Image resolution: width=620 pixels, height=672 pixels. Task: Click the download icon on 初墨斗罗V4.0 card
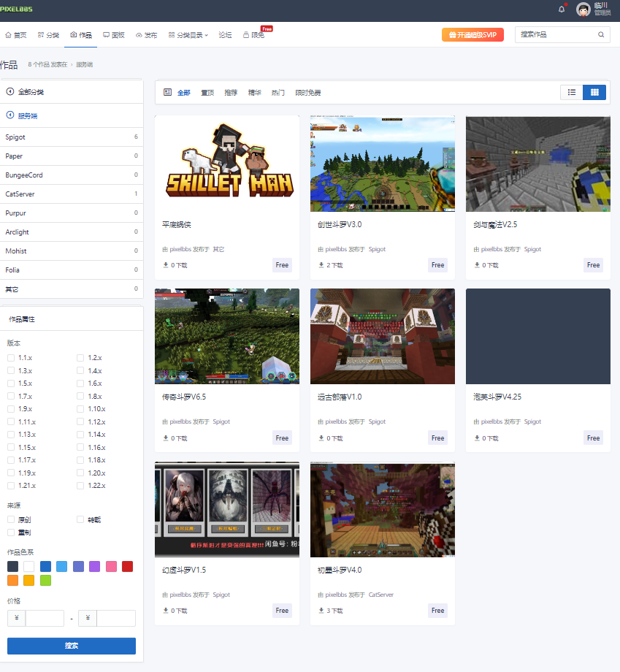click(321, 611)
